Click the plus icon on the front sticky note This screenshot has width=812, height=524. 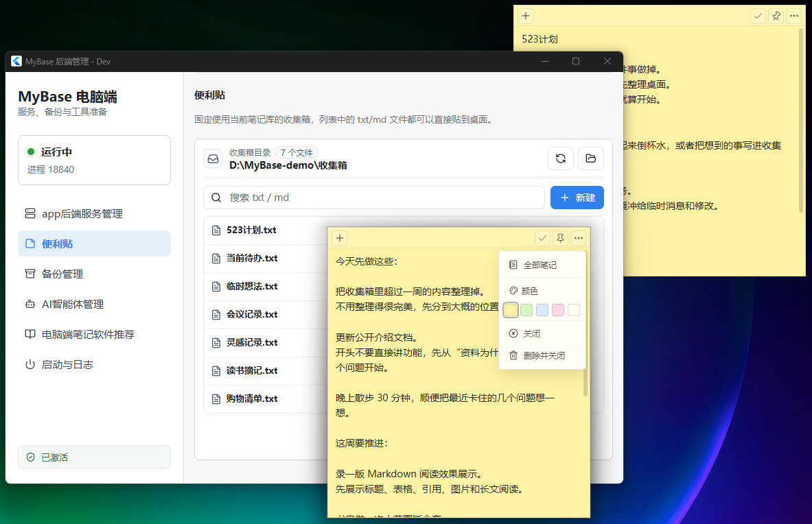pos(340,238)
